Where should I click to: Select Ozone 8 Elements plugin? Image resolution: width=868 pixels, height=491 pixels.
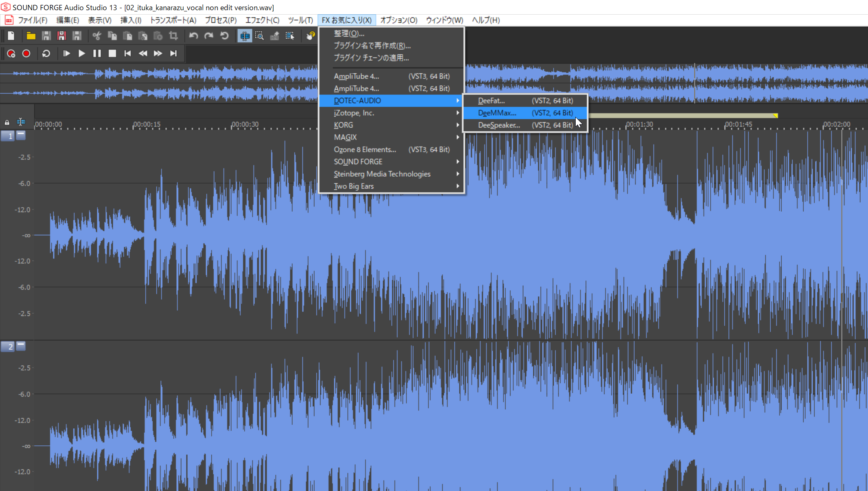(x=392, y=149)
